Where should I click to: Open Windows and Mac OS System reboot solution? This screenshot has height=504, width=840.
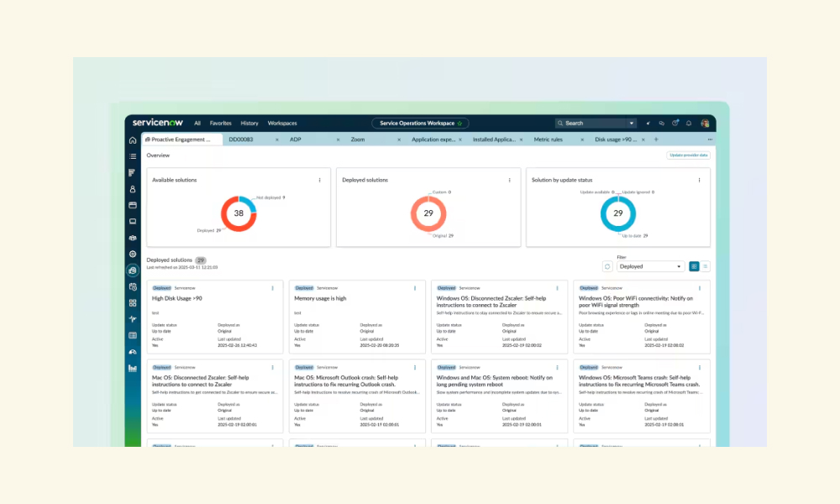(495, 381)
